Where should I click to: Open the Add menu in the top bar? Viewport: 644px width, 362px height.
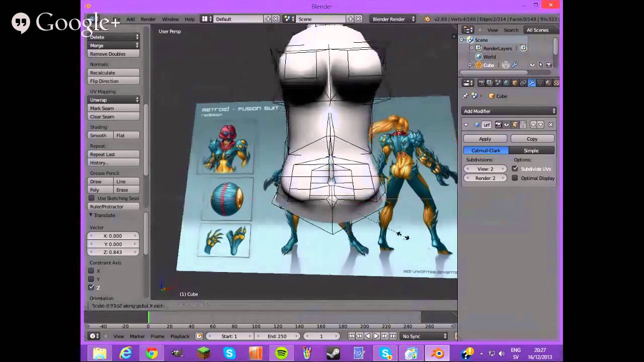pos(130,19)
